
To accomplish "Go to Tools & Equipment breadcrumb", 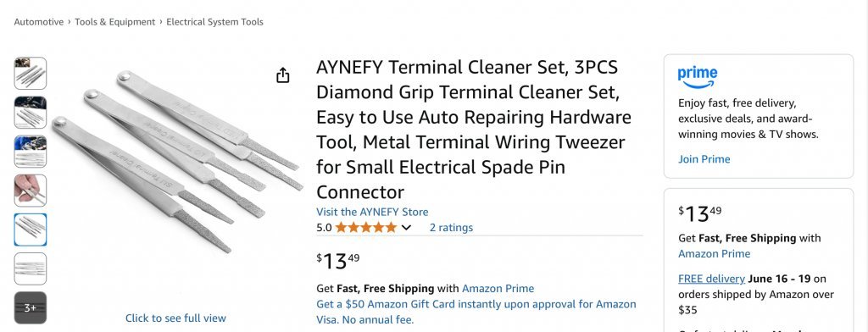I will coord(115,22).
